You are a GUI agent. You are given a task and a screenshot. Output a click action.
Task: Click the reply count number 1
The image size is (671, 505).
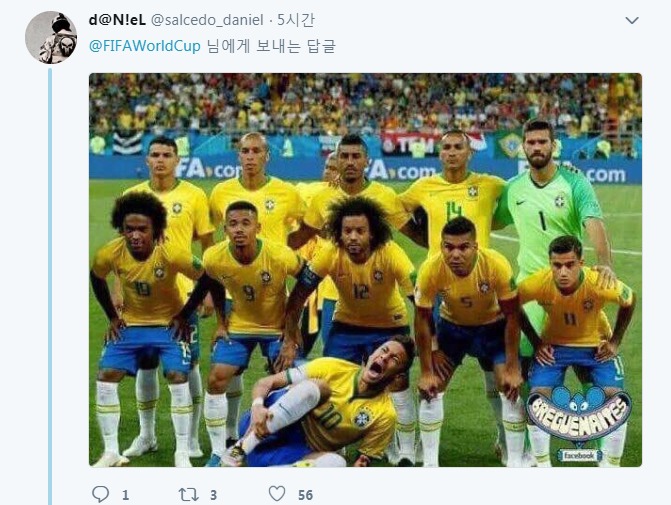point(125,495)
